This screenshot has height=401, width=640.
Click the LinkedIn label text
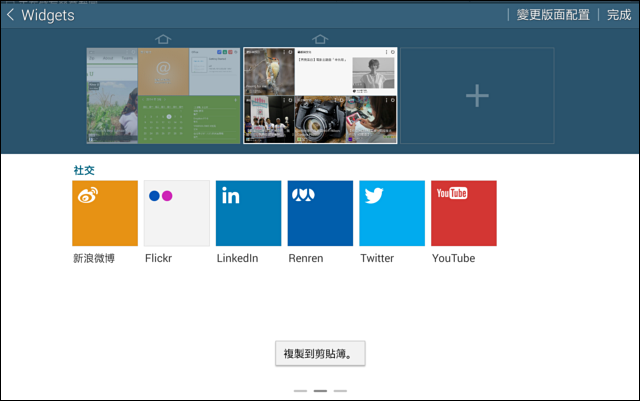point(237,258)
